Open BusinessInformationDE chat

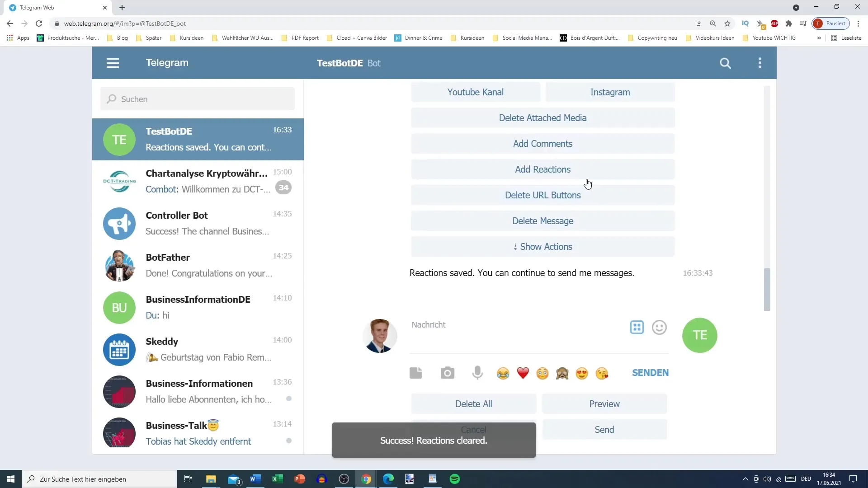(x=198, y=307)
